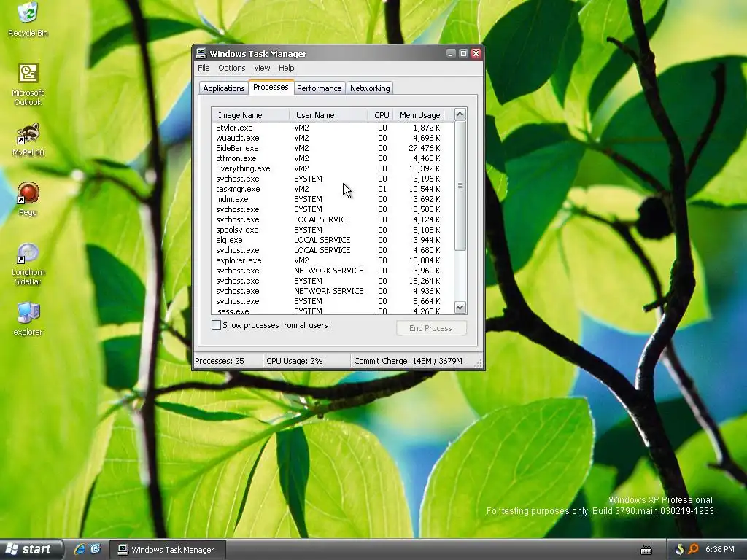Select the explorer desktop icon
The height and width of the screenshot is (560, 747).
coord(28,319)
